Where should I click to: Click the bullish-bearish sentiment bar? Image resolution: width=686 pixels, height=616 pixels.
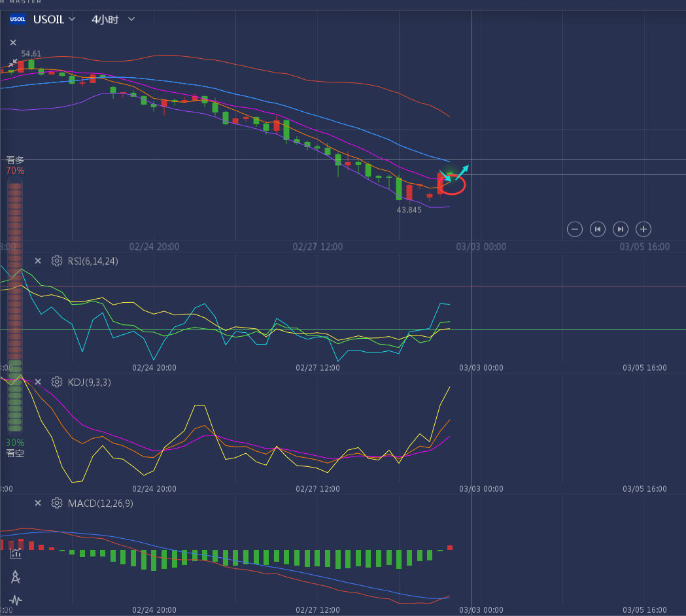(x=15, y=307)
